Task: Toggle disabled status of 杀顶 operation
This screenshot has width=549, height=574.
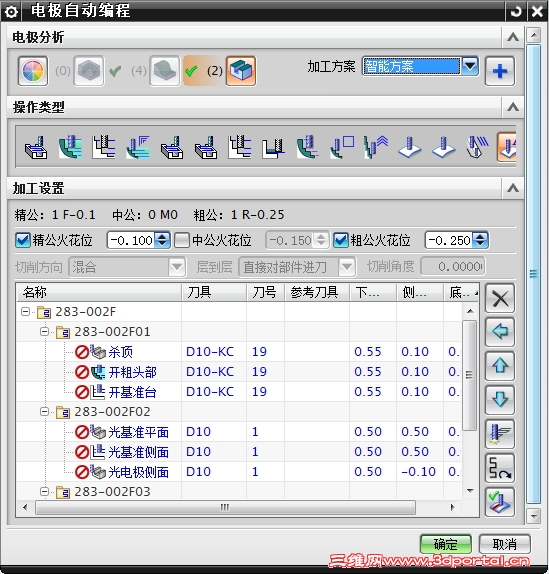Action: [x=82, y=352]
